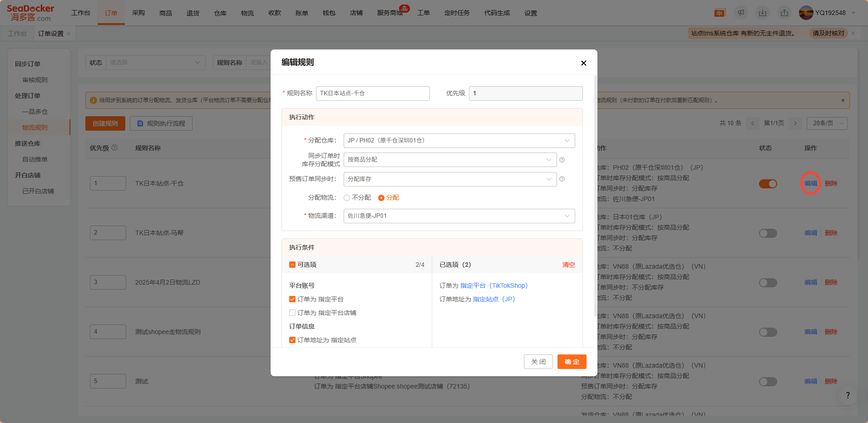Open the 物流渠道 dropdown

[459, 216]
